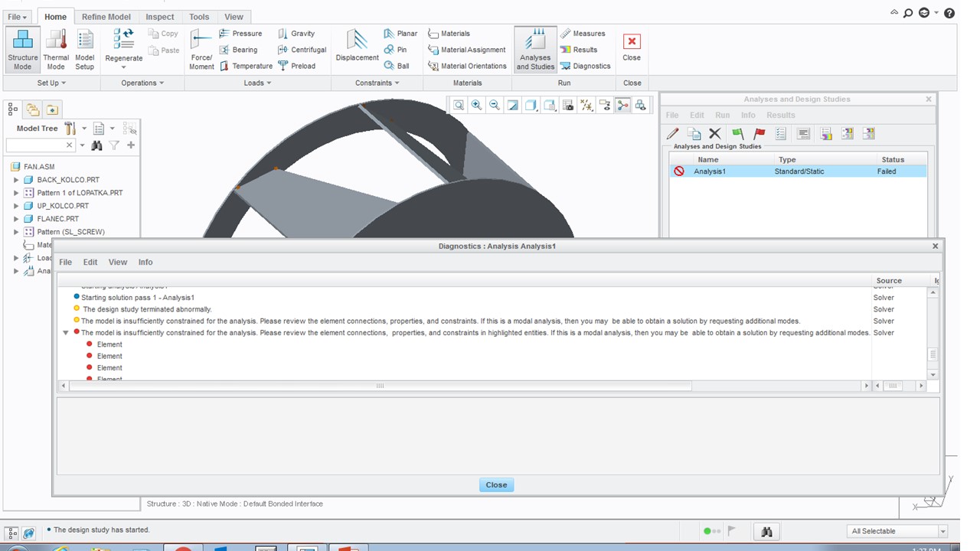
Task: Expand the Set Up group dropdown
Action: tap(51, 83)
